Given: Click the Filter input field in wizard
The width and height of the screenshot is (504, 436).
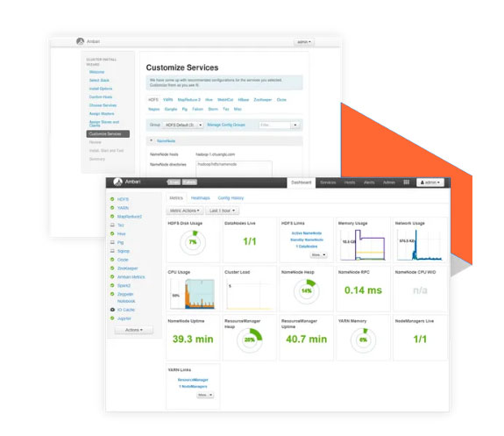Looking at the screenshot, I should (x=275, y=125).
